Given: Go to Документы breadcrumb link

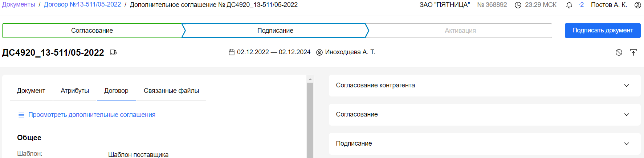Looking at the screenshot, I should click(x=19, y=5).
